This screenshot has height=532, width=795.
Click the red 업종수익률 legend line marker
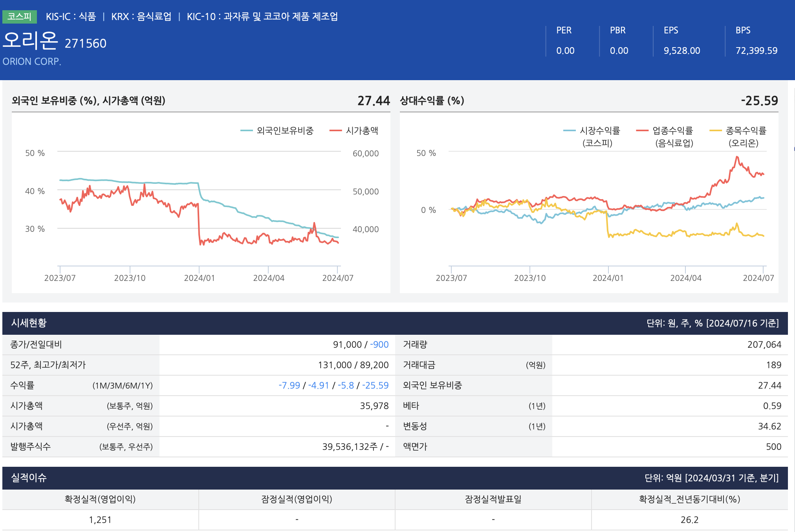(x=642, y=130)
